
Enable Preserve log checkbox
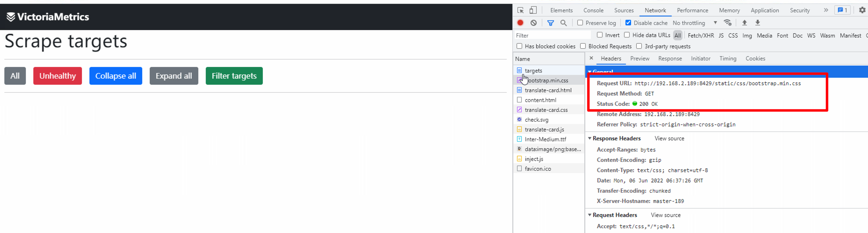[580, 22]
